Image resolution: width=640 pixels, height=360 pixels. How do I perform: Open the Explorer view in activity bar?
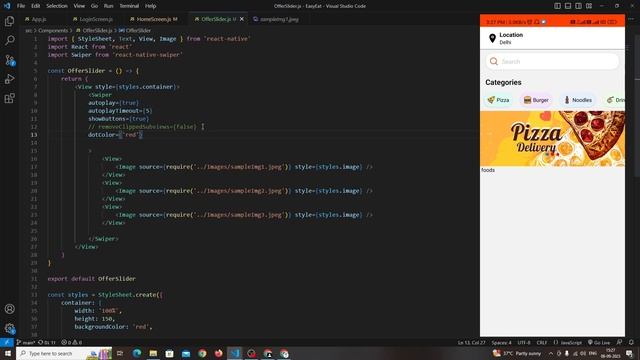[9, 21]
